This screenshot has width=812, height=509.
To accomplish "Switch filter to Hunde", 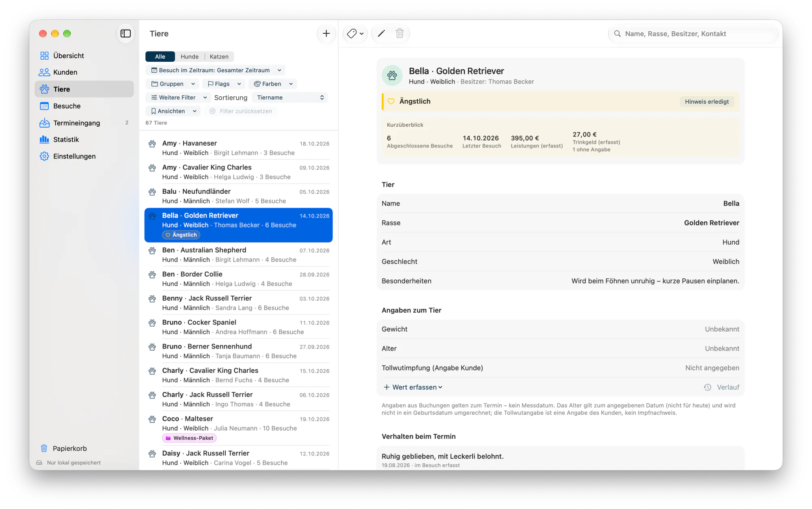I will (190, 56).
